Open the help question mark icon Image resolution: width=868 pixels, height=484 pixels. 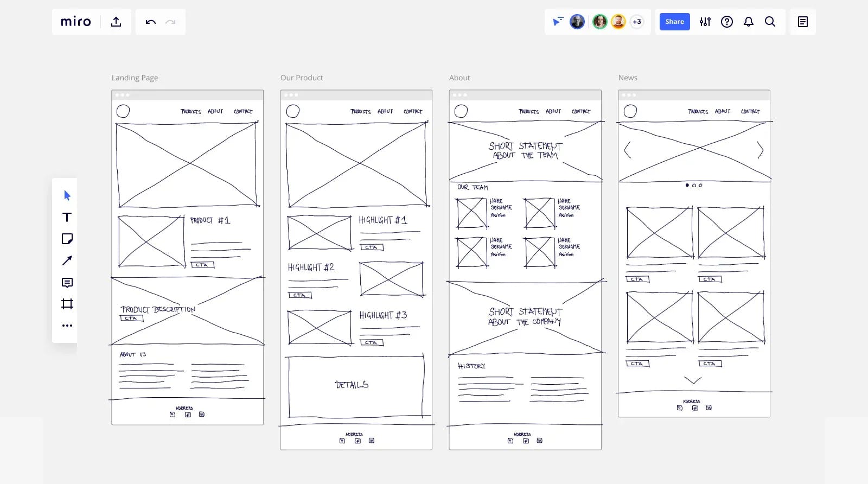tap(727, 22)
